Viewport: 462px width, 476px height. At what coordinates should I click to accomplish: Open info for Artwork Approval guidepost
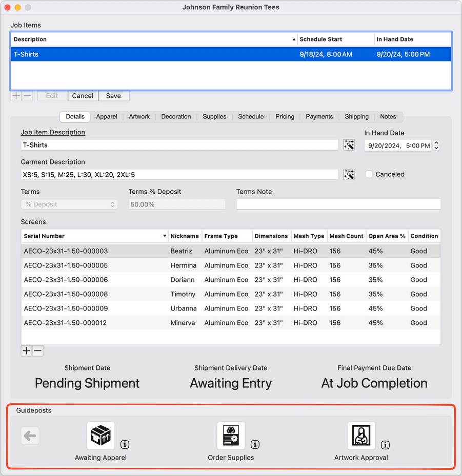pos(385,445)
